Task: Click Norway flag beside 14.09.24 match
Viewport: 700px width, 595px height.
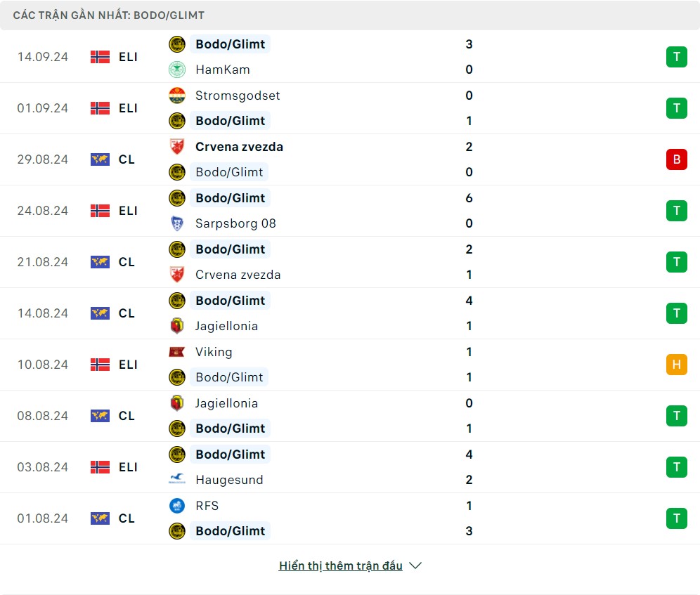Action: [x=100, y=57]
